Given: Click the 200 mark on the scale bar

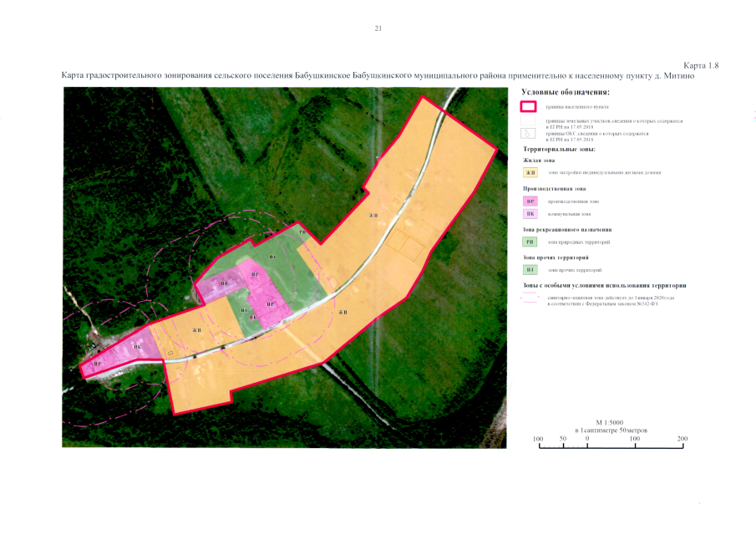Looking at the screenshot, I should click(682, 439).
